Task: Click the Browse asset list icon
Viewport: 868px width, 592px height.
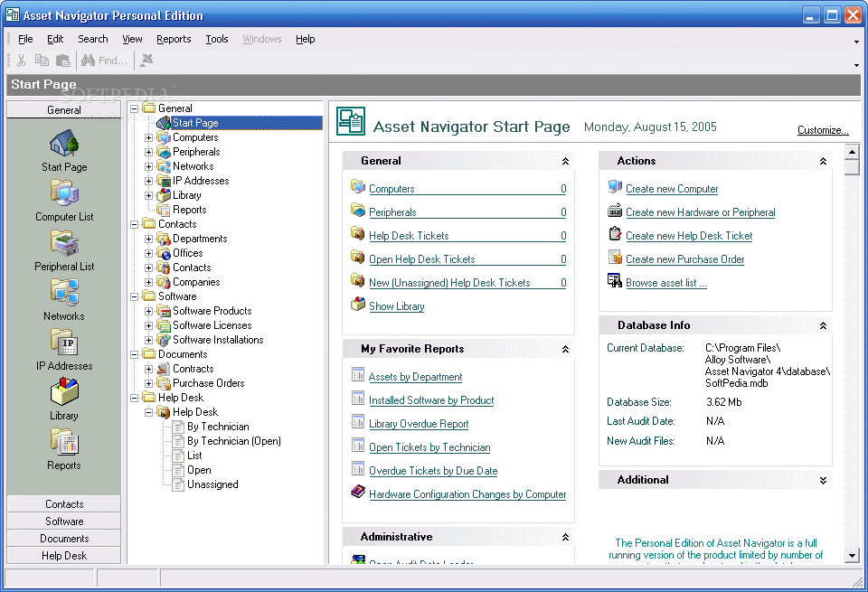Action: (x=615, y=281)
